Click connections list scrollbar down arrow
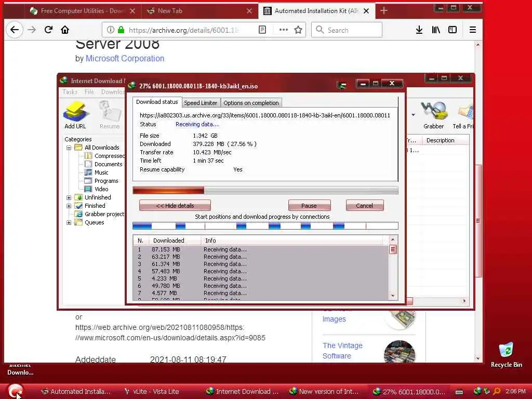Image resolution: width=532 pixels, height=399 pixels. click(x=393, y=296)
